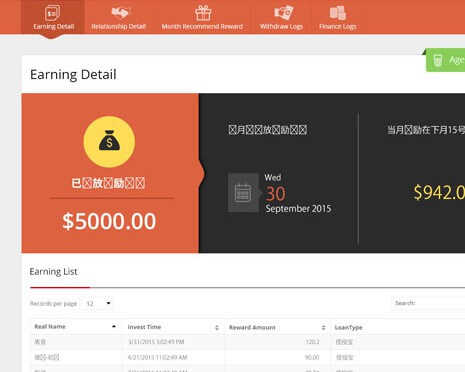Sort the Reward Amount column
This screenshot has height=372, width=465.
pos(323,327)
